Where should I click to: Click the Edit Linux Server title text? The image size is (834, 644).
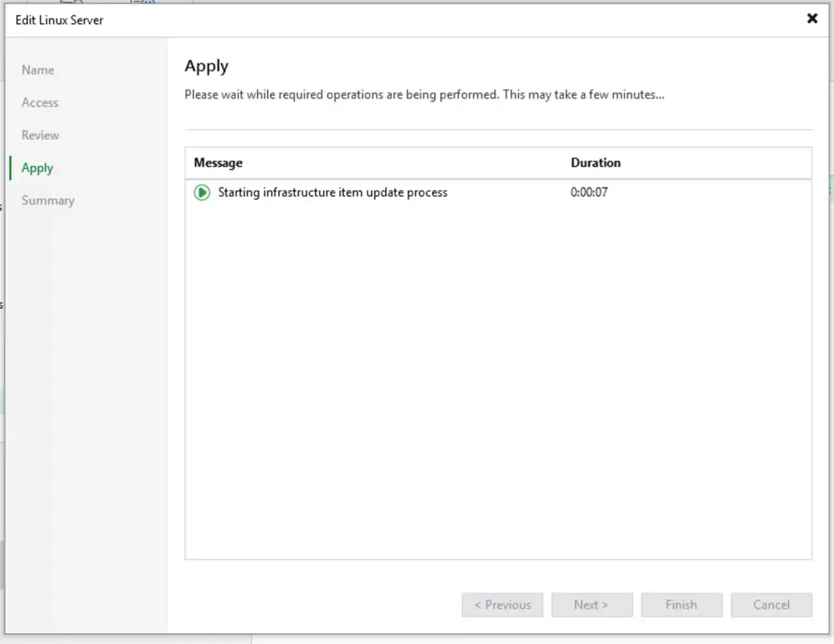[59, 20]
